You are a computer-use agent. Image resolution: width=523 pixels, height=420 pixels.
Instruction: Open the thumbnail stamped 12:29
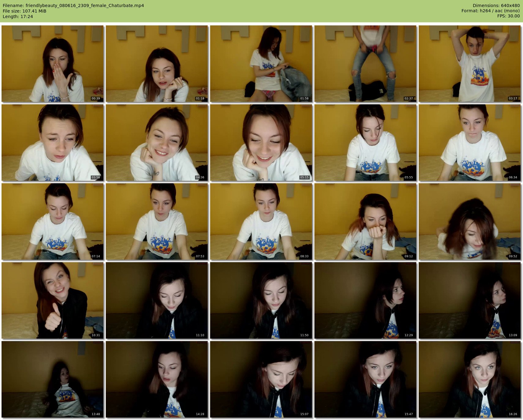[365, 300]
